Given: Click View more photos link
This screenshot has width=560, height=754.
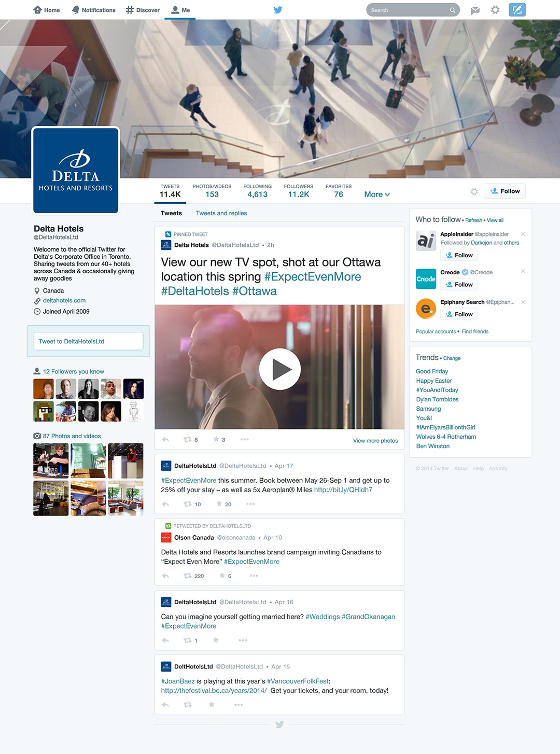Looking at the screenshot, I should [375, 441].
